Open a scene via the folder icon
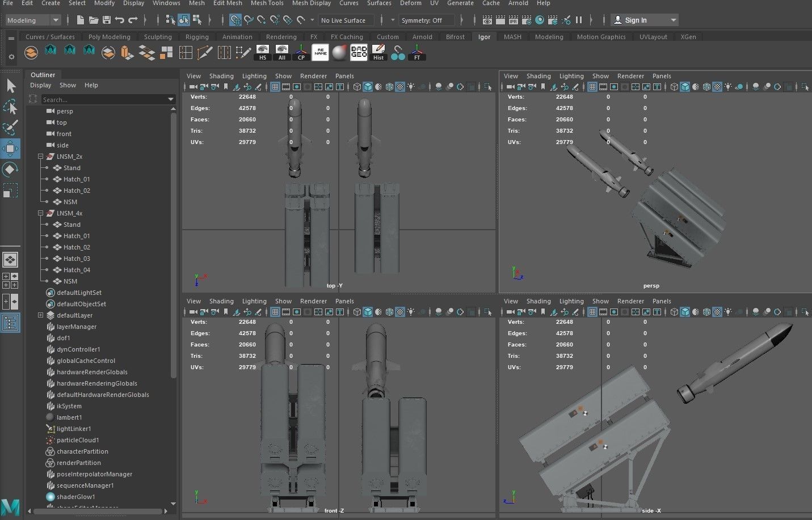 94,20
